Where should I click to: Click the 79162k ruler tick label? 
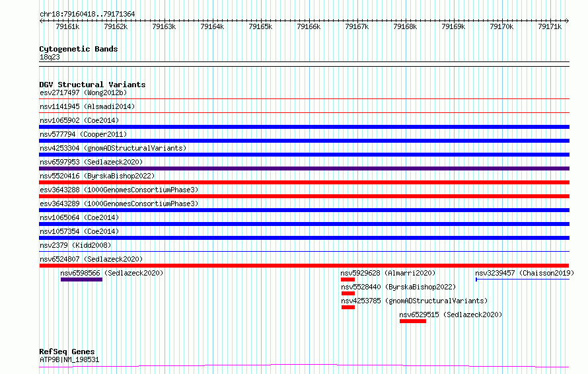[116, 26]
